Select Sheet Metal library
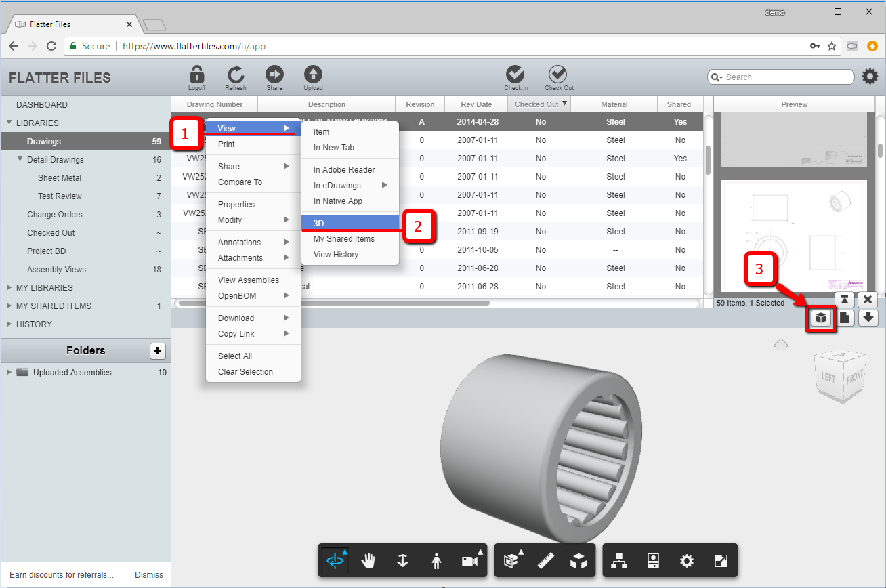This screenshot has width=886, height=588. (x=60, y=177)
